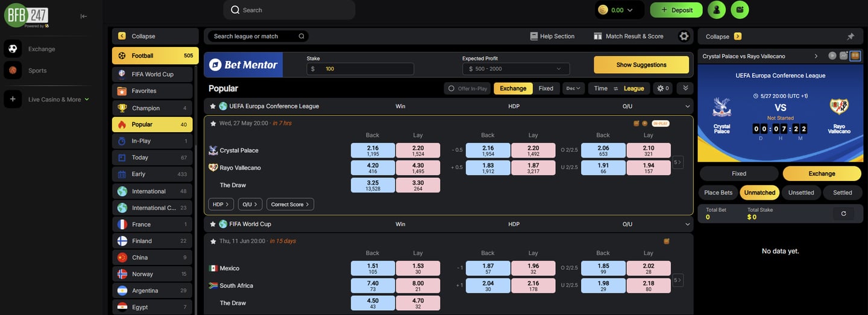Click the Stake amount input field
868x315 pixels.
[360, 69]
